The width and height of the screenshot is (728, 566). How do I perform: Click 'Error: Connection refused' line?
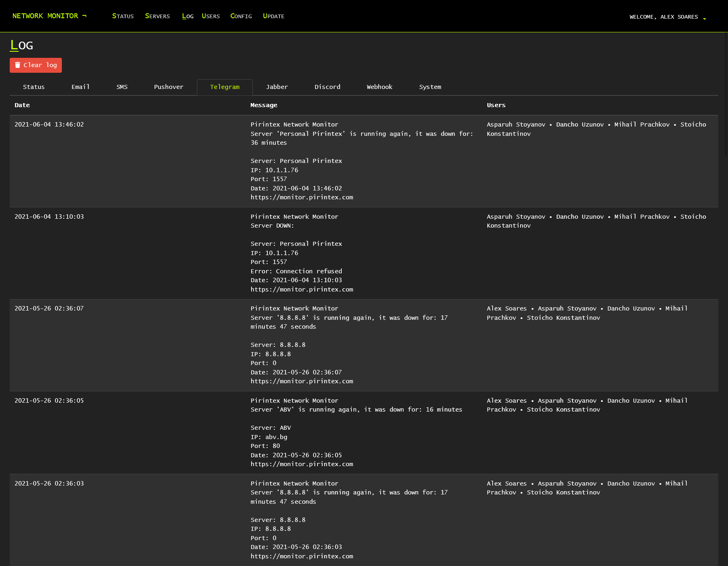(296, 271)
